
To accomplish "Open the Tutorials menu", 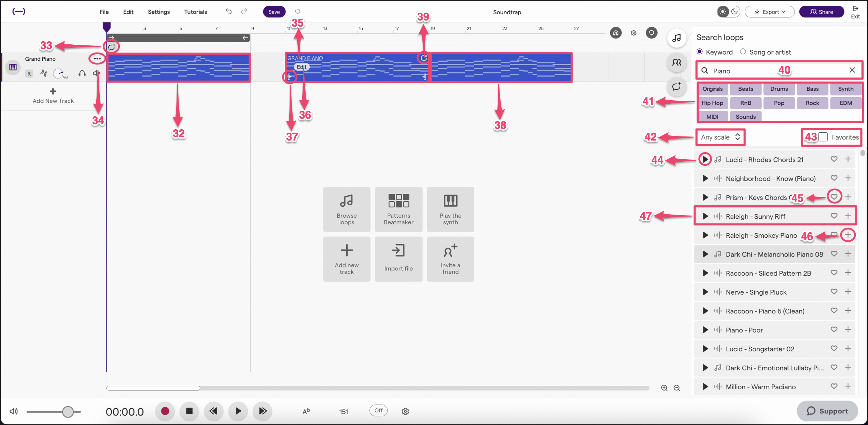I will point(195,12).
